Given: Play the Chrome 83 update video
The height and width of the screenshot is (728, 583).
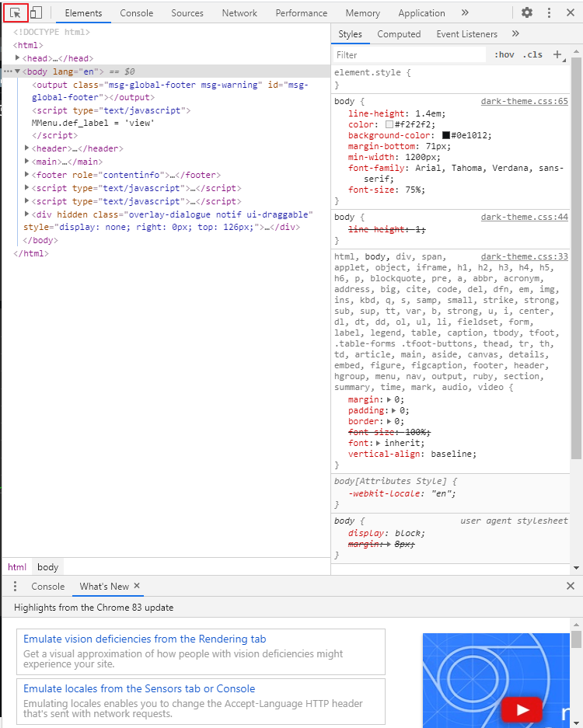Looking at the screenshot, I should [x=522, y=710].
